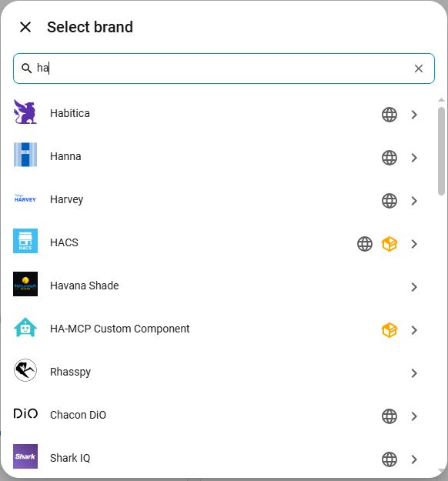The image size is (448, 481).
Task: Click the orange box icon beside HA-MCP Custom Component
Action: [x=389, y=330]
